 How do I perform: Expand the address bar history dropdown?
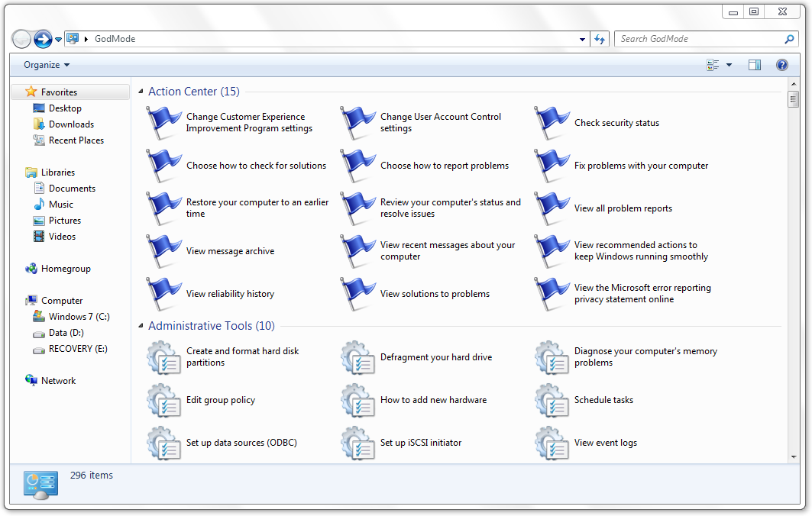coord(584,39)
